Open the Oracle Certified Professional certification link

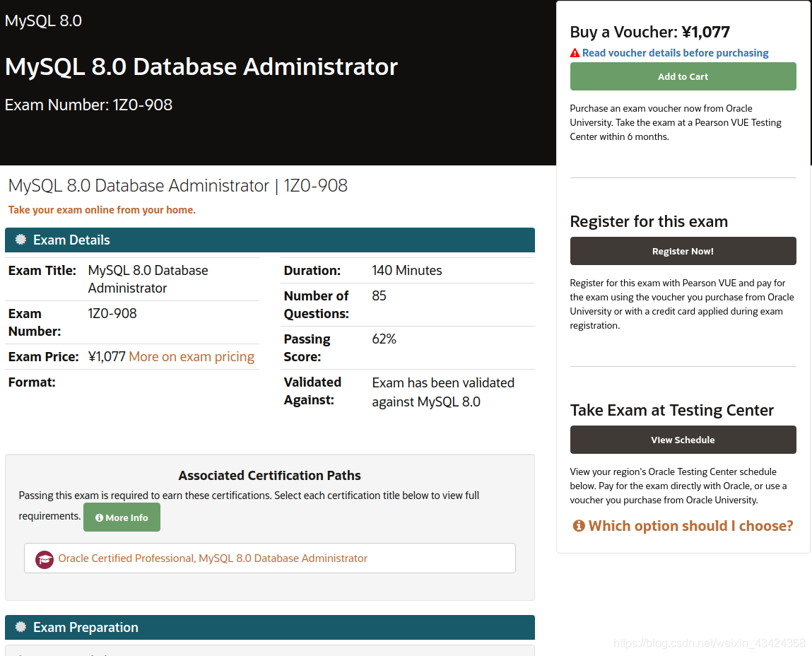pyautogui.click(x=213, y=558)
